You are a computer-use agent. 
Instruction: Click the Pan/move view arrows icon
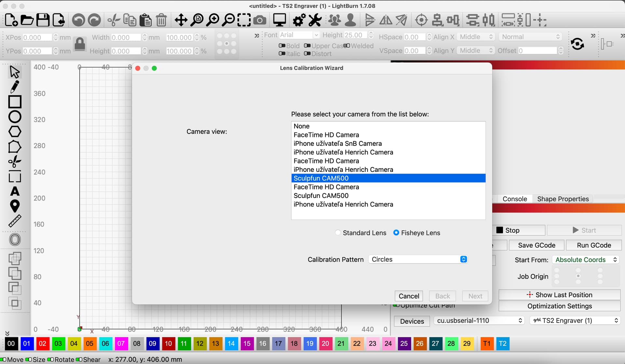click(x=181, y=20)
